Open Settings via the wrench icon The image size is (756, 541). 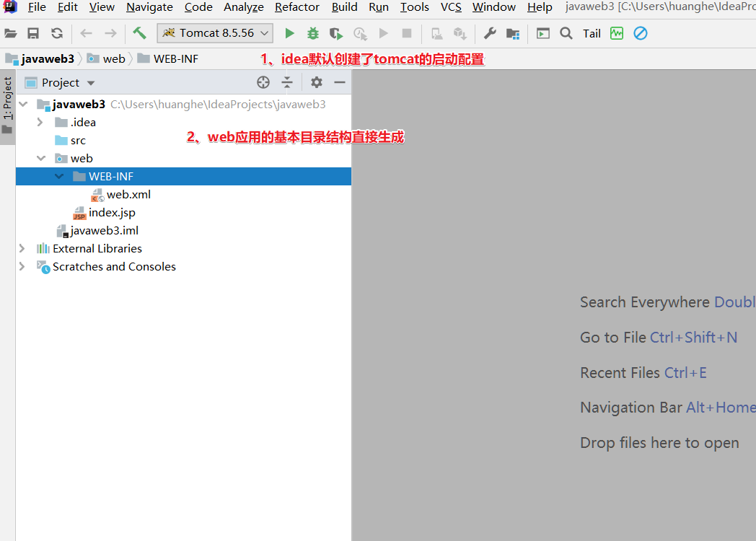(489, 33)
